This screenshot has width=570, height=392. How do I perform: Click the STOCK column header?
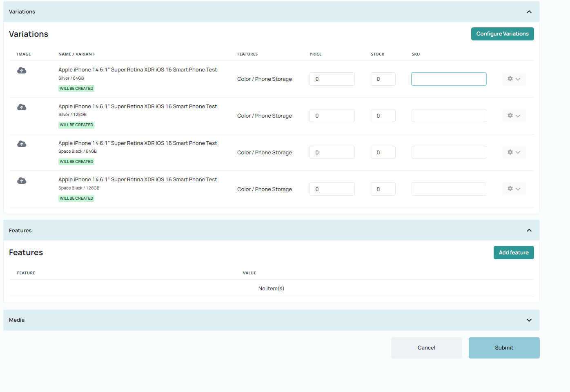[378, 54]
